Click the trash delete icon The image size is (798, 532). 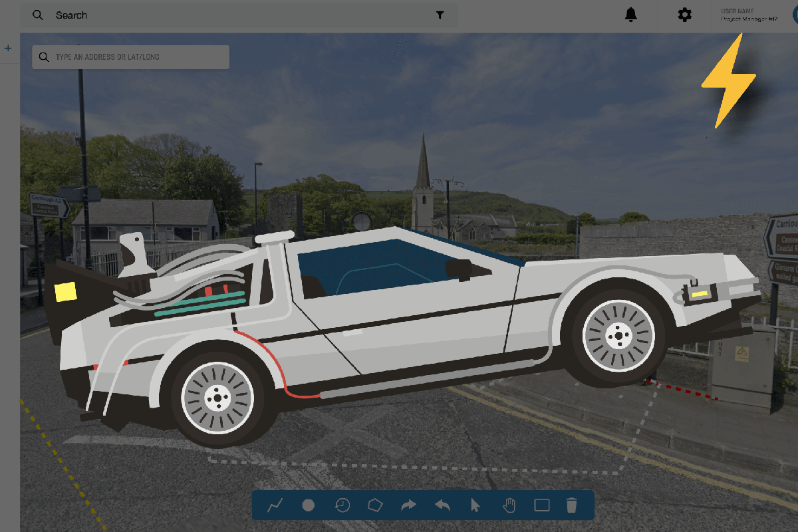572,505
